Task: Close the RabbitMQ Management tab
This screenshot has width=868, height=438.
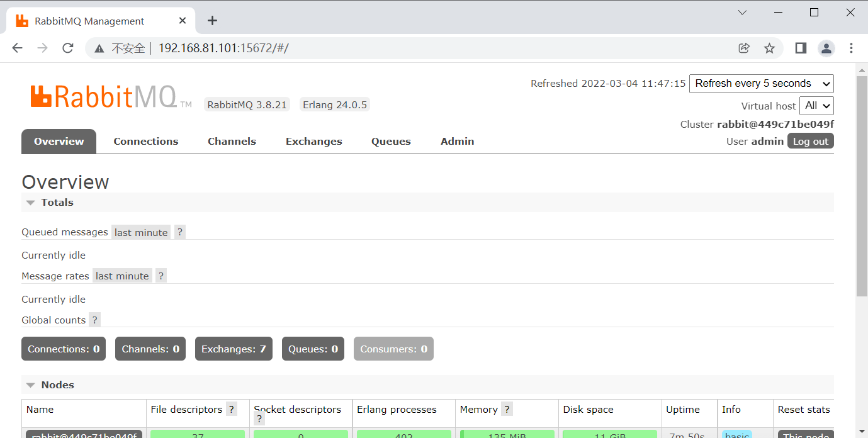Action: click(x=183, y=21)
